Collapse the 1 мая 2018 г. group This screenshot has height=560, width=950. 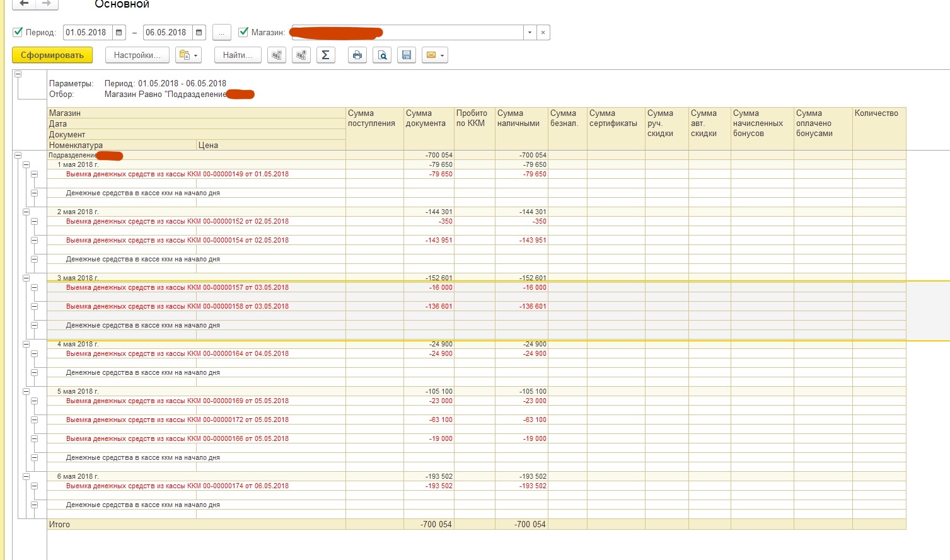[26, 165]
